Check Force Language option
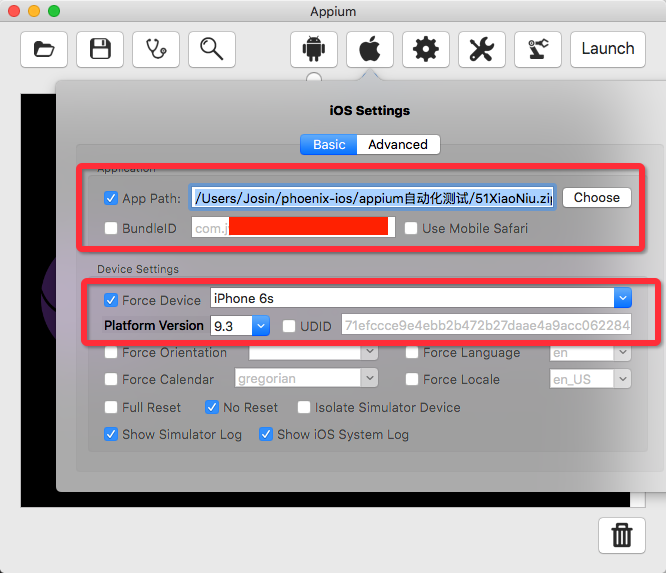Image resolution: width=666 pixels, height=573 pixels. tap(412, 353)
